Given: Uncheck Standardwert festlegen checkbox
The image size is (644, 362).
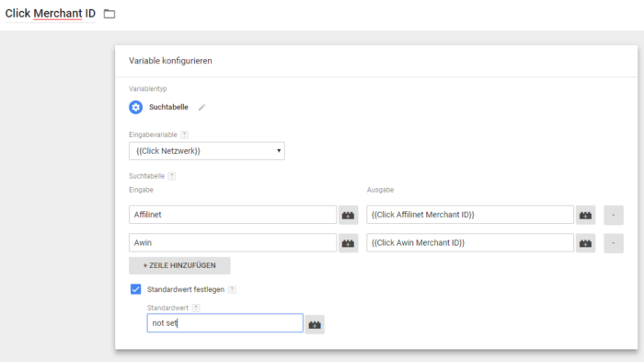Looking at the screenshot, I should click(x=135, y=289).
